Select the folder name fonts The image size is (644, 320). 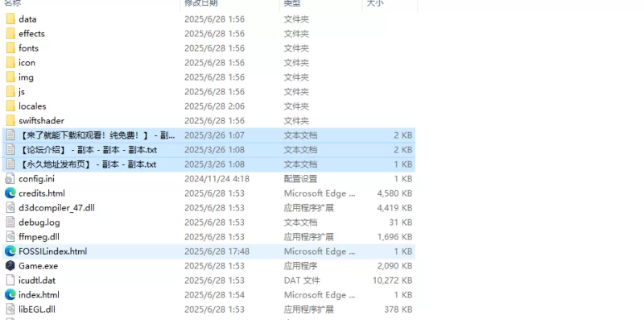[x=28, y=48]
